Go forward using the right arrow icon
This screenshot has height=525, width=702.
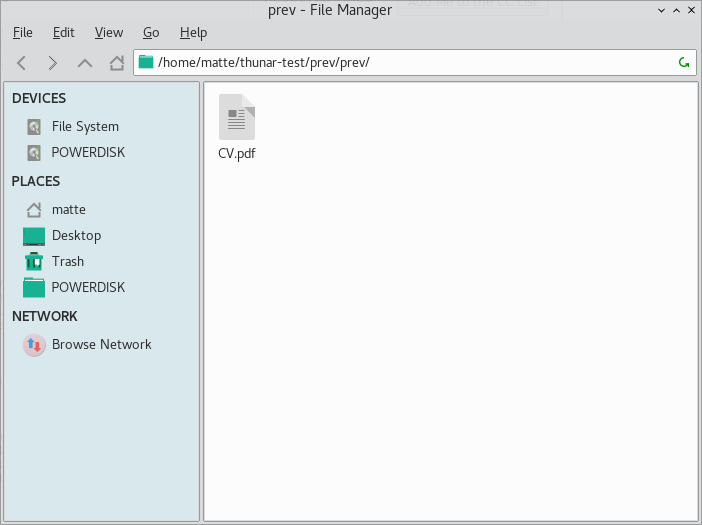53,63
